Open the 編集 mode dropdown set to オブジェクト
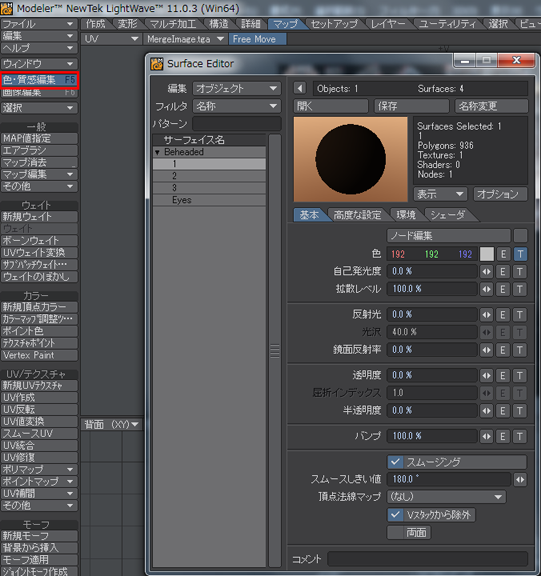The width and height of the screenshot is (541, 576). click(237, 89)
